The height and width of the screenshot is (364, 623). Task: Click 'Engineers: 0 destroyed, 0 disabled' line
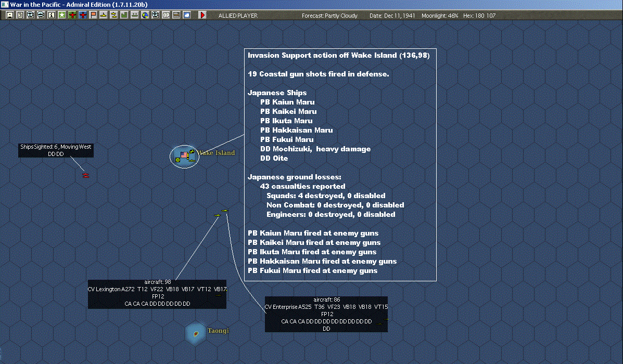[x=331, y=214]
